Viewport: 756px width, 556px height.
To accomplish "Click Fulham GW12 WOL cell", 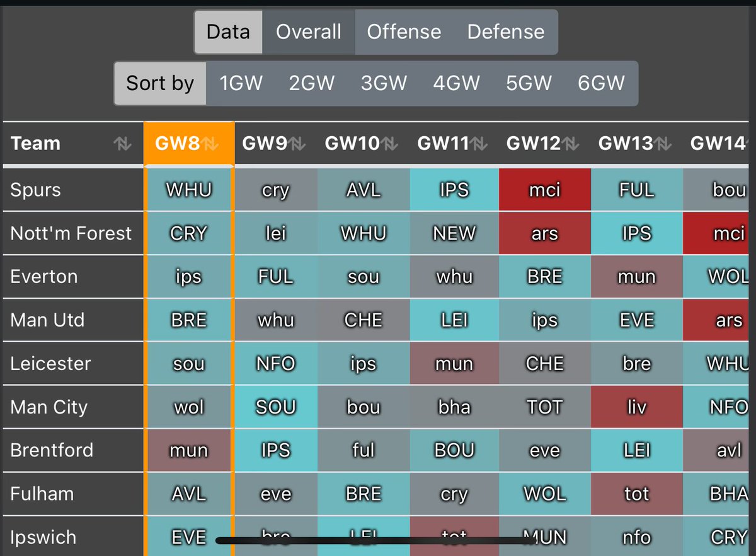I will click(x=545, y=494).
